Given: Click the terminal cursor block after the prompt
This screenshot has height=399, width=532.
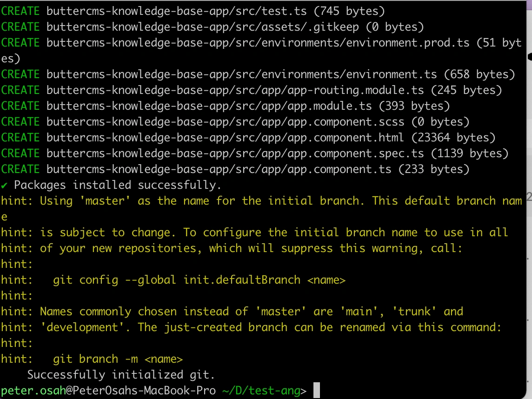Looking at the screenshot, I should pos(317,391).
